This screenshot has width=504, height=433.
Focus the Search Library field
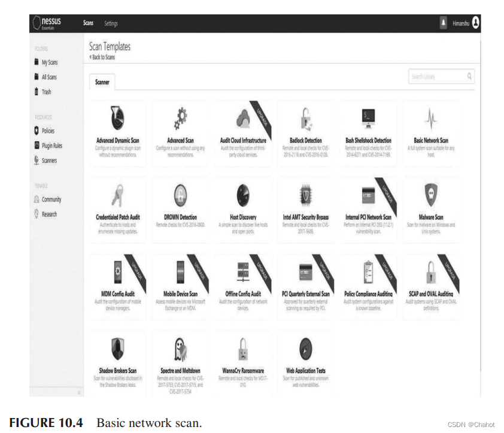441,76
